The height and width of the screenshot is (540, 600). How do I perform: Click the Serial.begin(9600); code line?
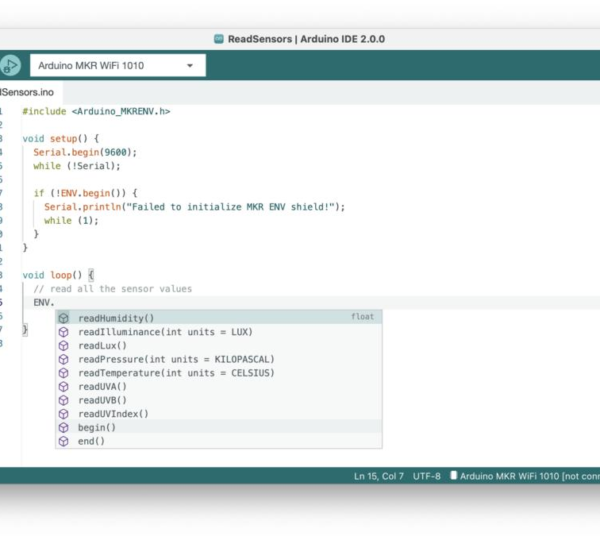coord(85,152)
